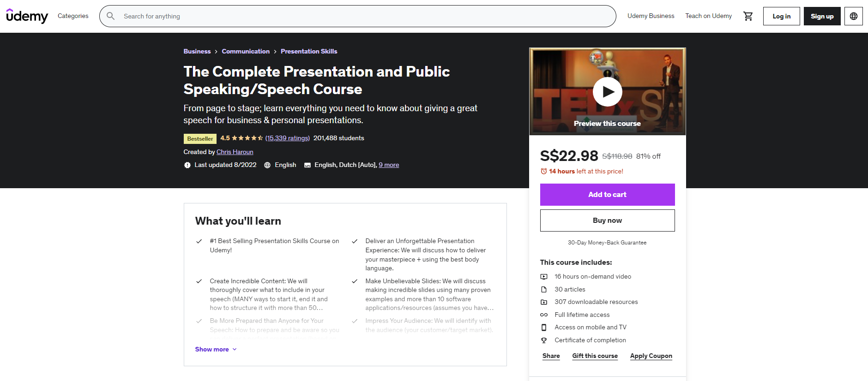This screenshot has height=381, width=868.
Task: Click the star rating icons
Action: pos(247,138)
